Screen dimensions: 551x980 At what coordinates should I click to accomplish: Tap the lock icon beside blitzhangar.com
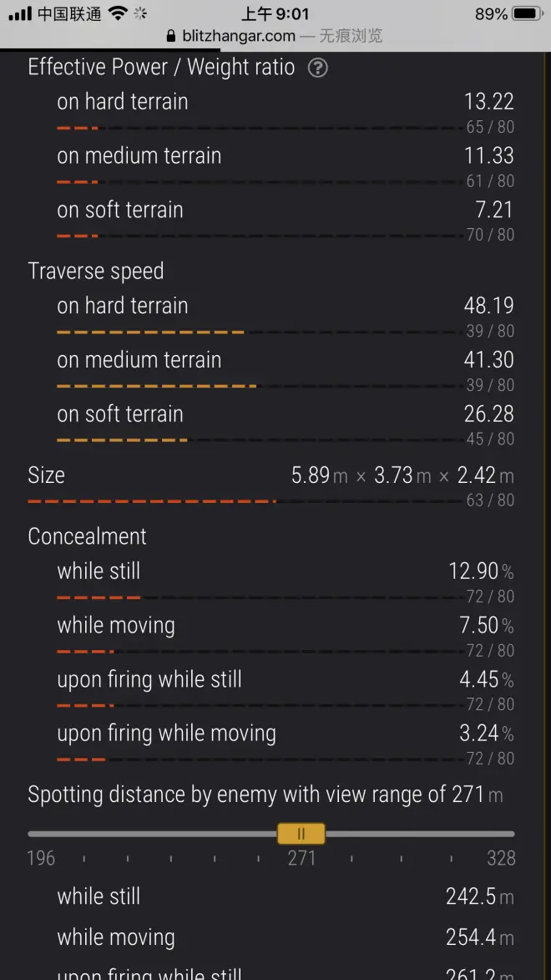tap(172, 36)
